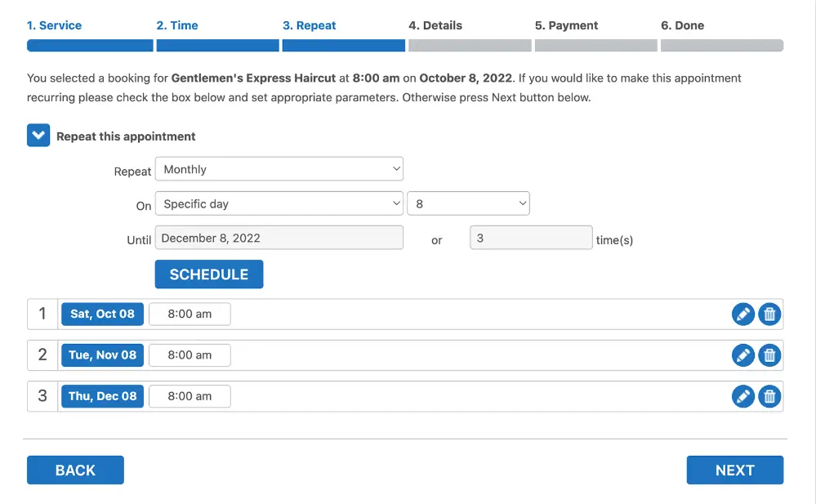This screenshot has height=504, width=816.
Task: Click the Repeat progress bar segment
Action: [343, 46]
